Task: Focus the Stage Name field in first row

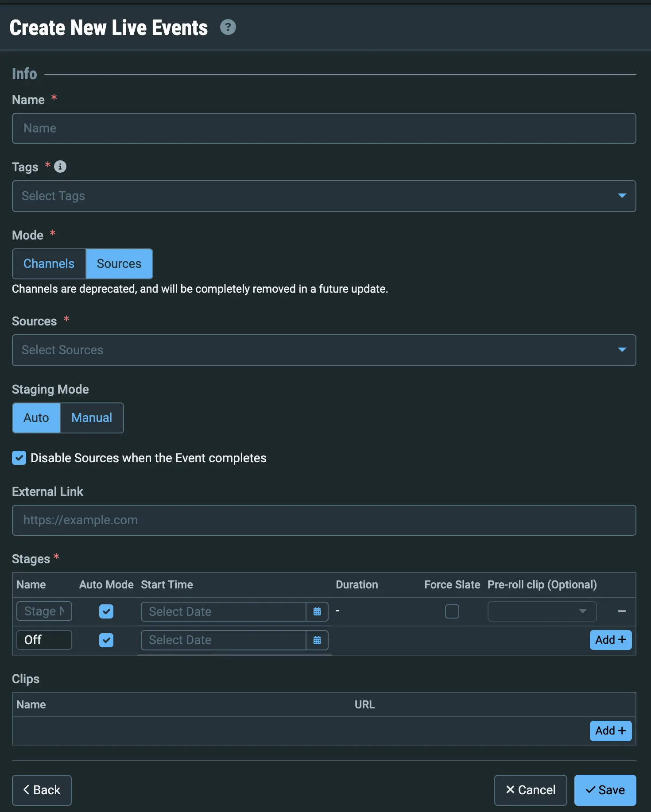Action: (x=44, y=611)
